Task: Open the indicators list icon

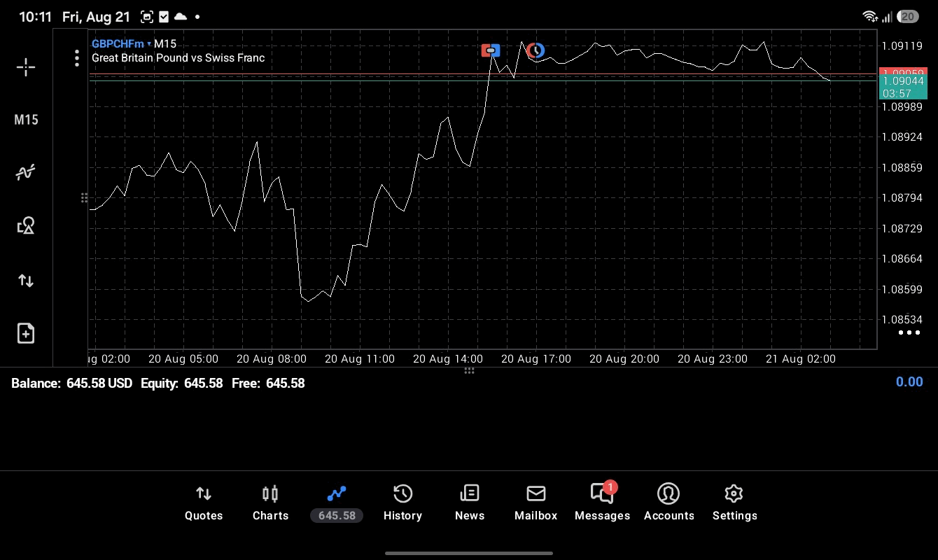Action: click(26, 172)
